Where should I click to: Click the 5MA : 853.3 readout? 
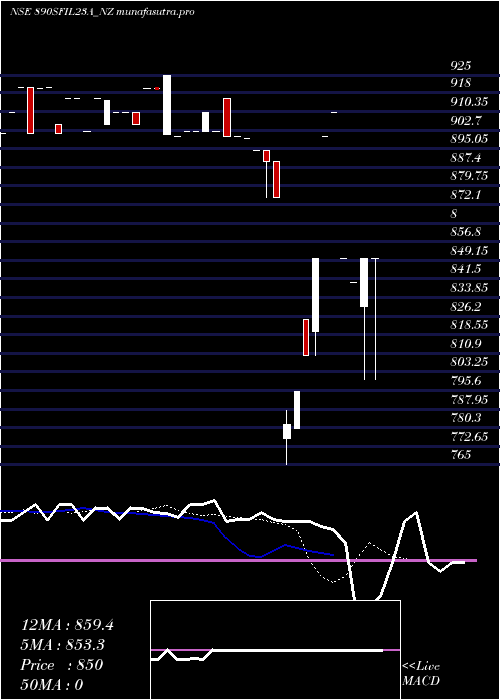coord(63,645)
